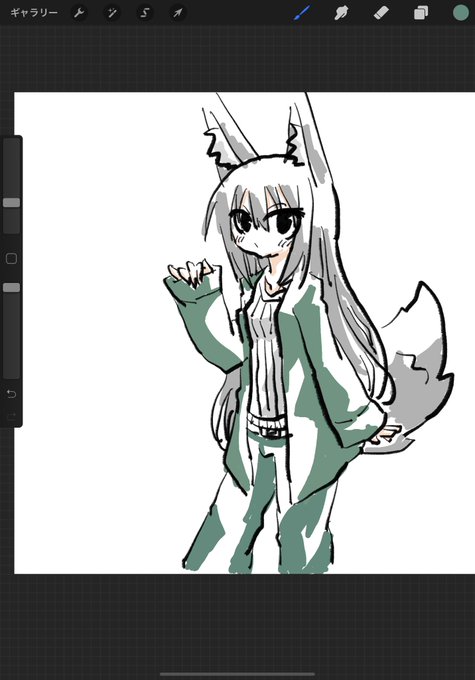
Task: Select the Transform arrow tool
Action: pyautogui.click(x=177, y=13)
